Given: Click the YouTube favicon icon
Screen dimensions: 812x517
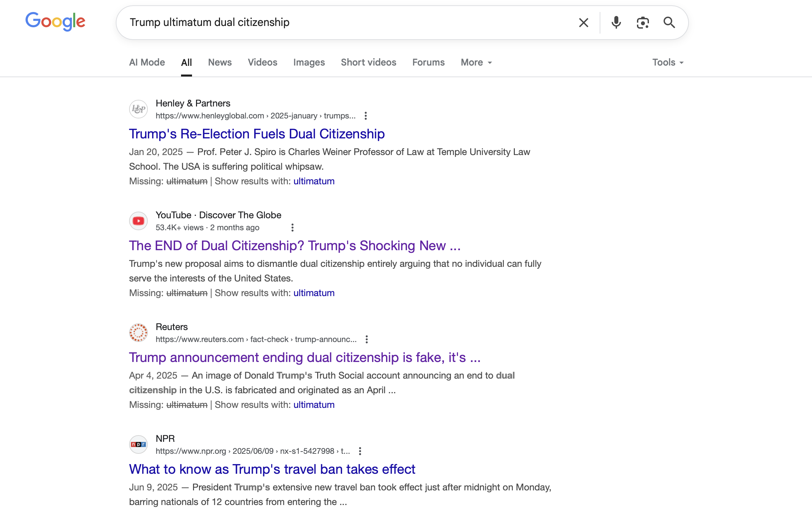Looking at the screenshot, I should (138, 221).
